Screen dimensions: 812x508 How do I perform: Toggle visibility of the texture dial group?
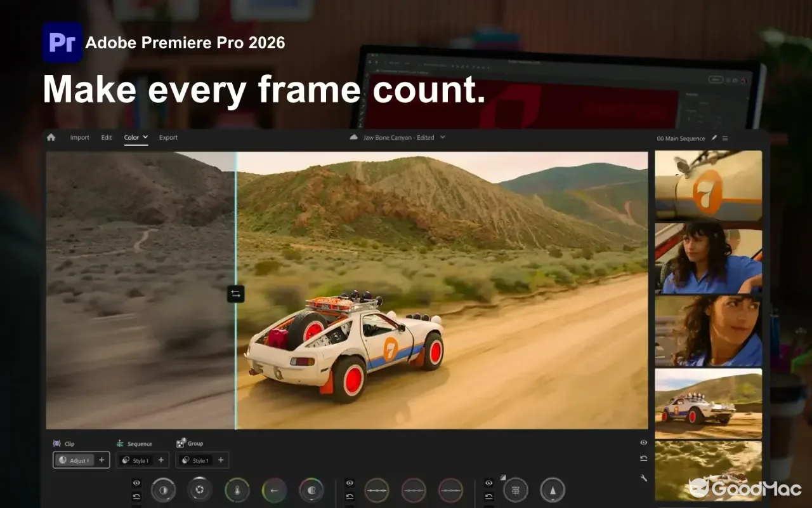[x=488, y=483]
